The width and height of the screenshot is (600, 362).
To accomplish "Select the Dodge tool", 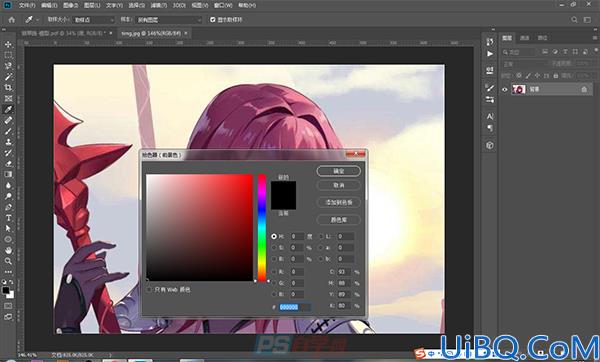I will click(8, 196).
